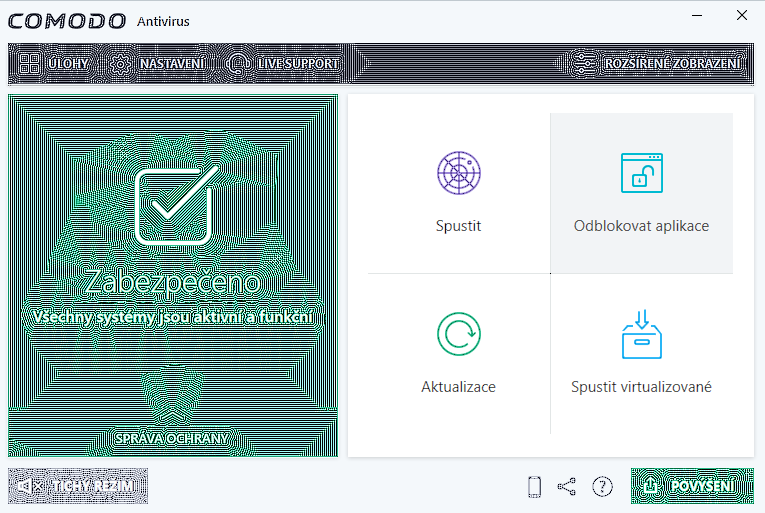The image size is (765, 513).
Task: Open the help question mark icon
Action: pos(603,487)
